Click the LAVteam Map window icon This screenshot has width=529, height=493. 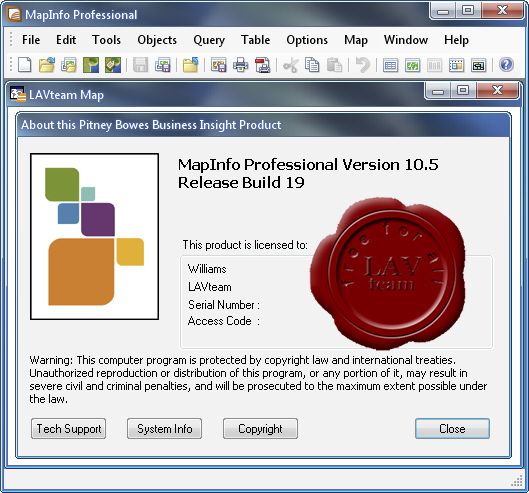pos(18,94)
